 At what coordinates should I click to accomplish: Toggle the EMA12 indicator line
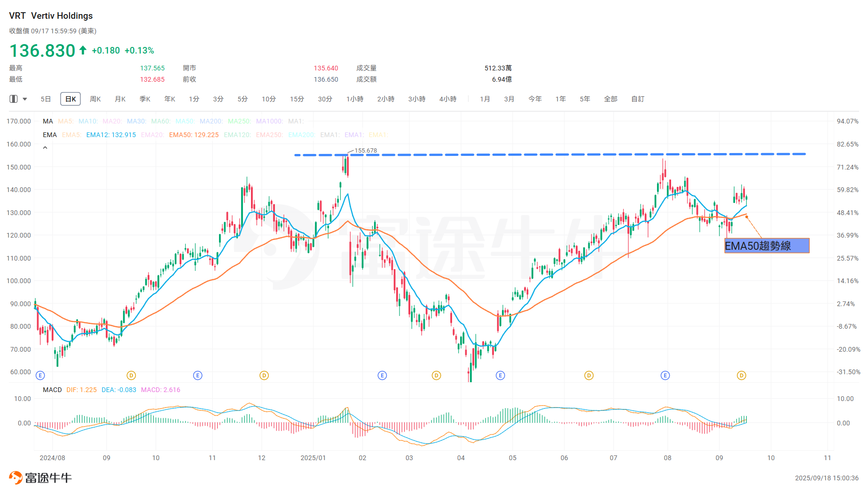111,135
